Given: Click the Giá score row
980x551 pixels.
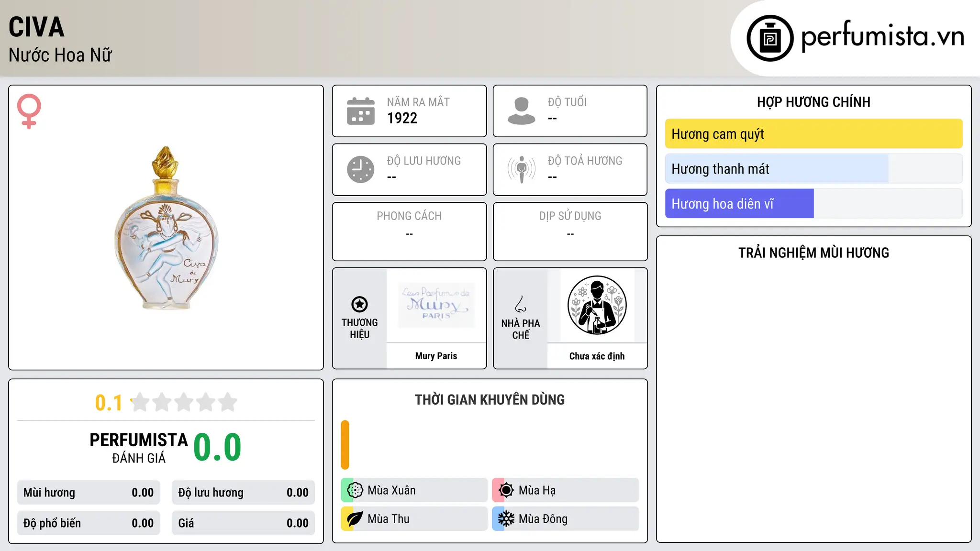Looking at the screenshot, I should [x=243, y=523].
